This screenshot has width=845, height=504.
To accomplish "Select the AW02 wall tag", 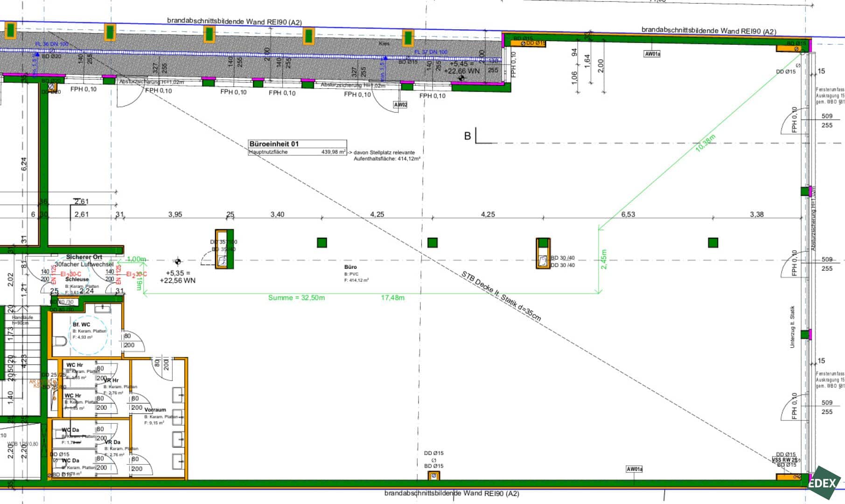I will pyautogui.click(x=400, y=105).
